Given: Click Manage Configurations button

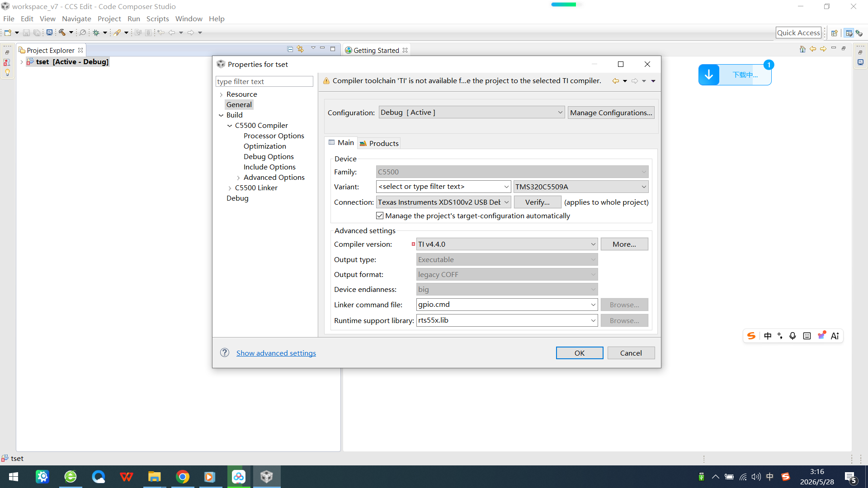Looking at the screenshot, I should pos(611,113).
